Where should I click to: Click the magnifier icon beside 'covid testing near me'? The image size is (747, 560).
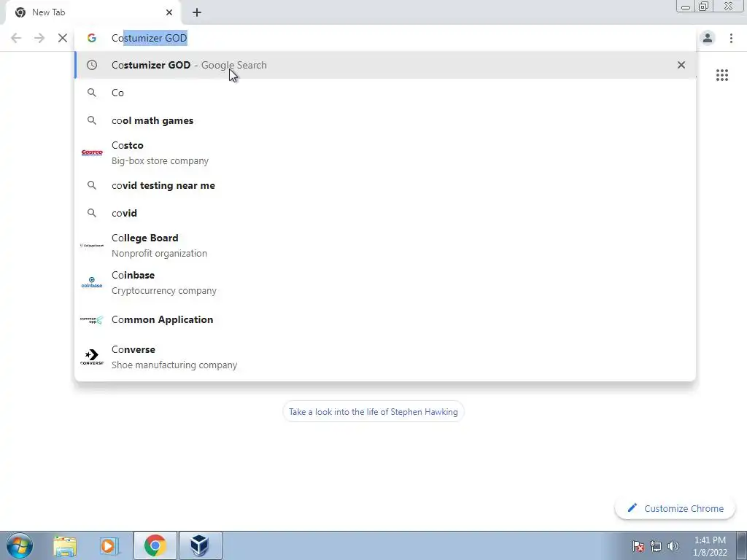(x=92, y=185)
